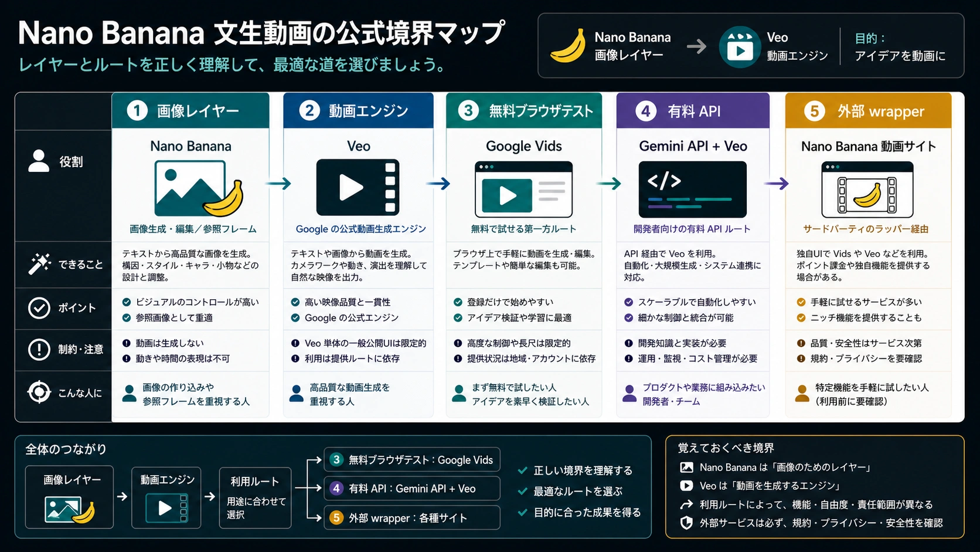Select the 動画エンジン column header
This screenshot has width=980, height=552.
coord(358,110)
